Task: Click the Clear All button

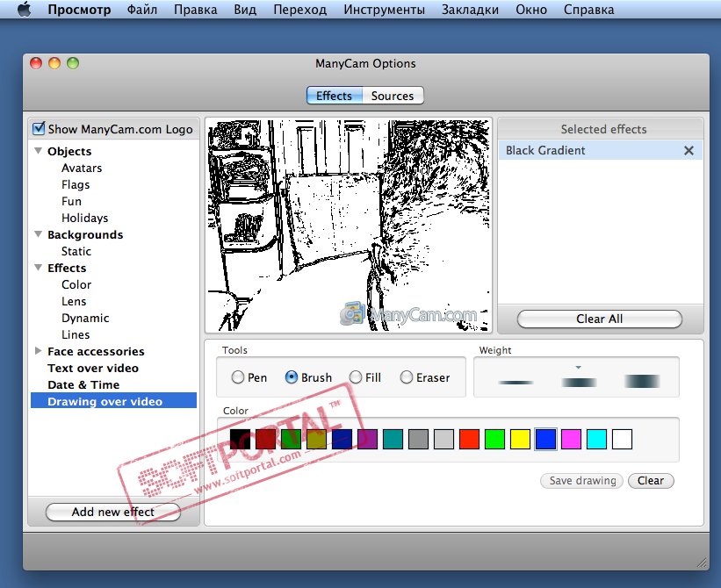Action: tap(600, 319)
